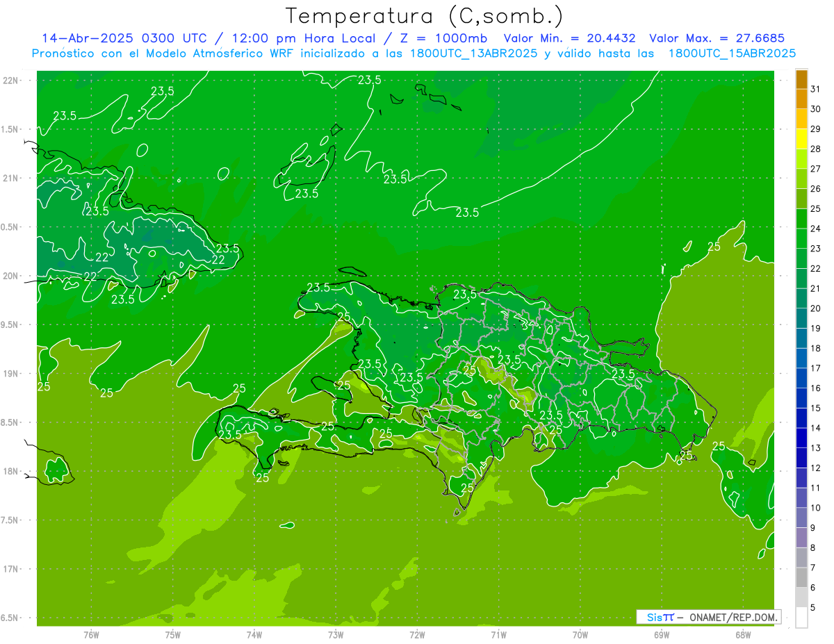This screenshot has height=644, width=834.
Task: Click the '73W' longitude axis label
Action: pyautogui.click(x=336, y=634)
